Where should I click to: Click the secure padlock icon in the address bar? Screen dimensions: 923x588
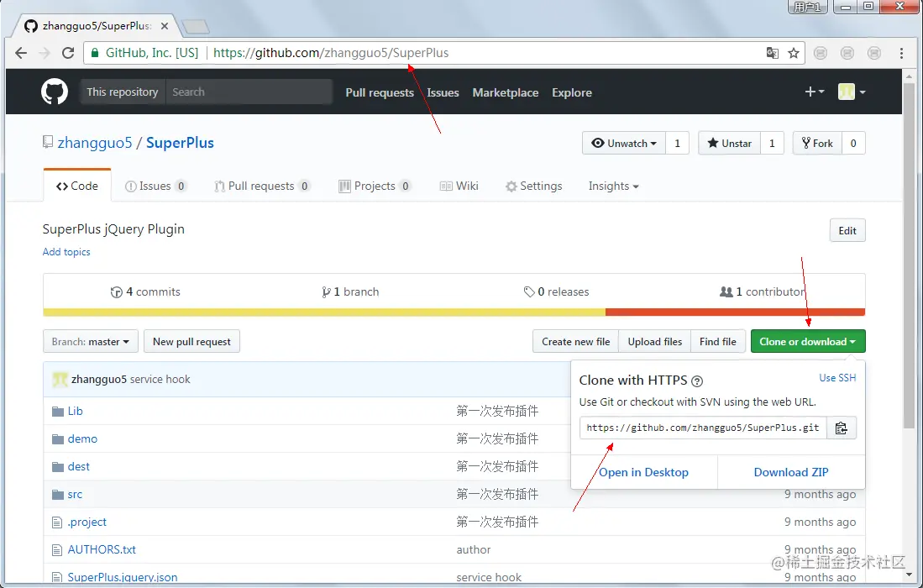click(x=94, y=53)
